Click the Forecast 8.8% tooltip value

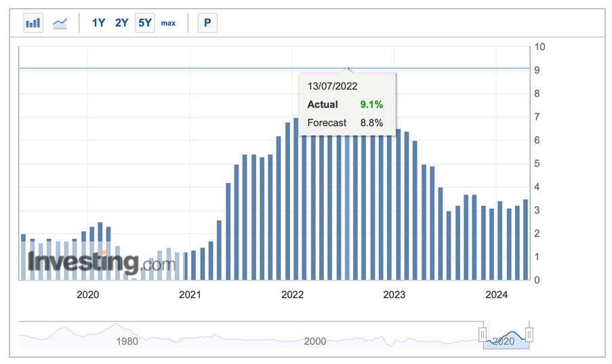pyautogui.click(x=371, y=123)
